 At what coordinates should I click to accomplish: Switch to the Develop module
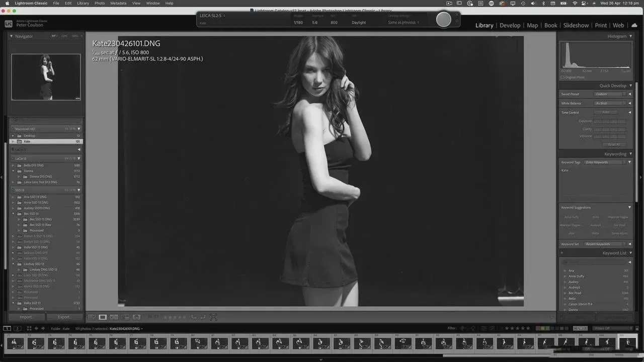(x=510, y=25)
